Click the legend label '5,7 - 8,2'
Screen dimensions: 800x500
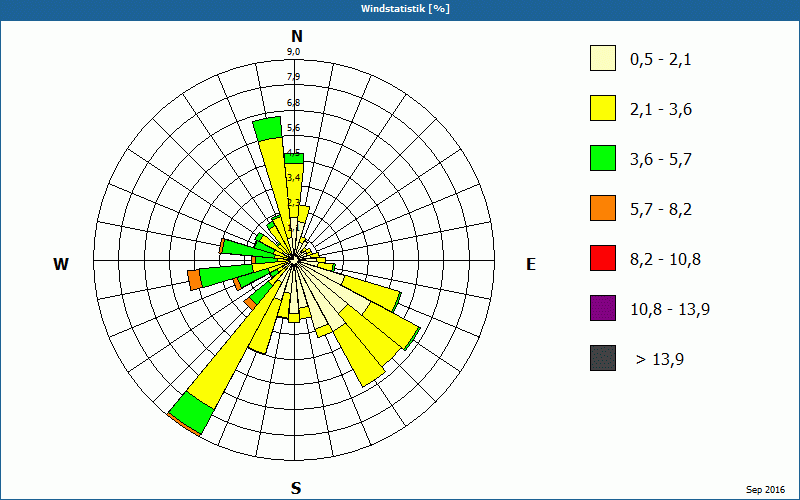[661, 210]
